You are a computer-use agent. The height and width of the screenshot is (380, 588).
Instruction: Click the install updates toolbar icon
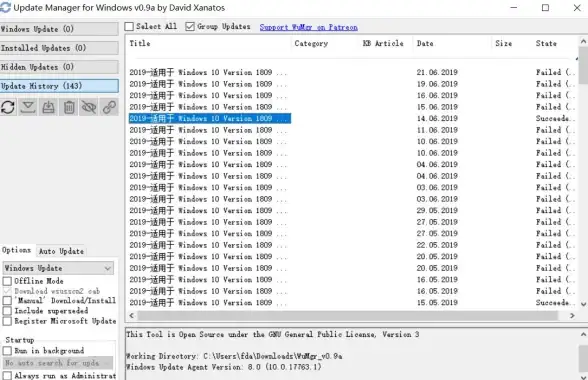48,108
